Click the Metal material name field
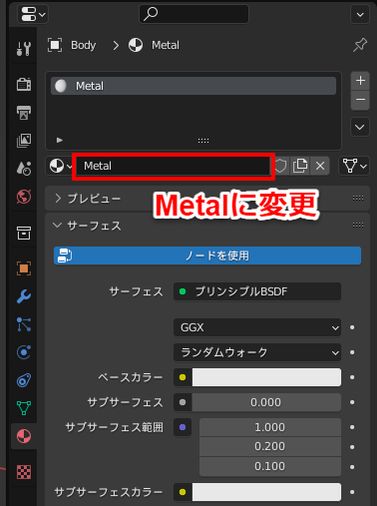Viewport: 377px width, 506px height. pos(173,166)
